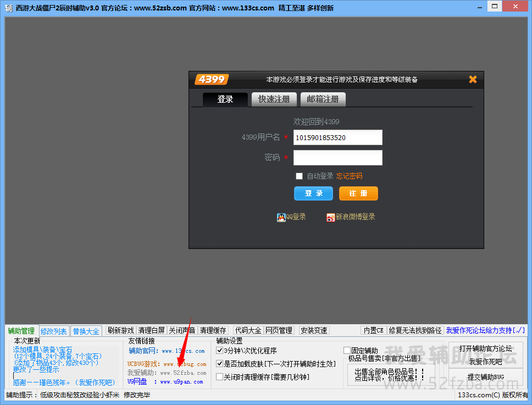Focus the 密码 input field

[x=337, y=158]
